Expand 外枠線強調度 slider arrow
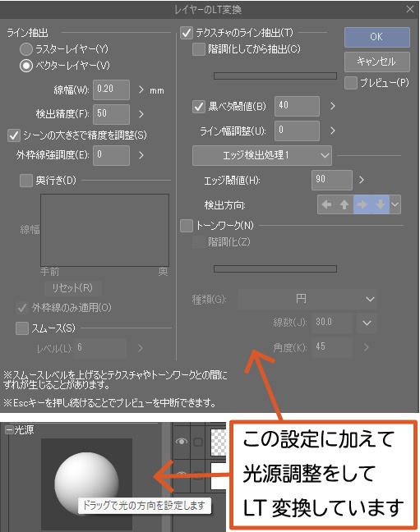This screenshot has height=532, width=420. click(x=141, y=155)
